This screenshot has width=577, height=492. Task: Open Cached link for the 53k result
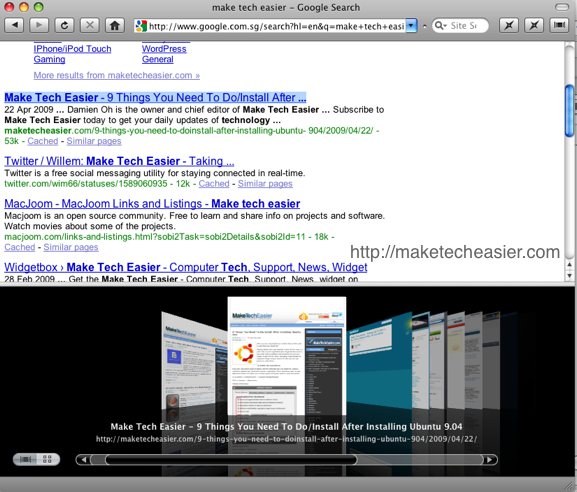(43, 141)
